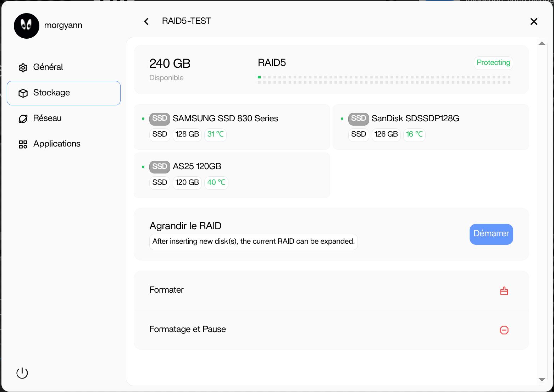Click the scrollbar down arrow
554x392 pixels.
[542, 380]
